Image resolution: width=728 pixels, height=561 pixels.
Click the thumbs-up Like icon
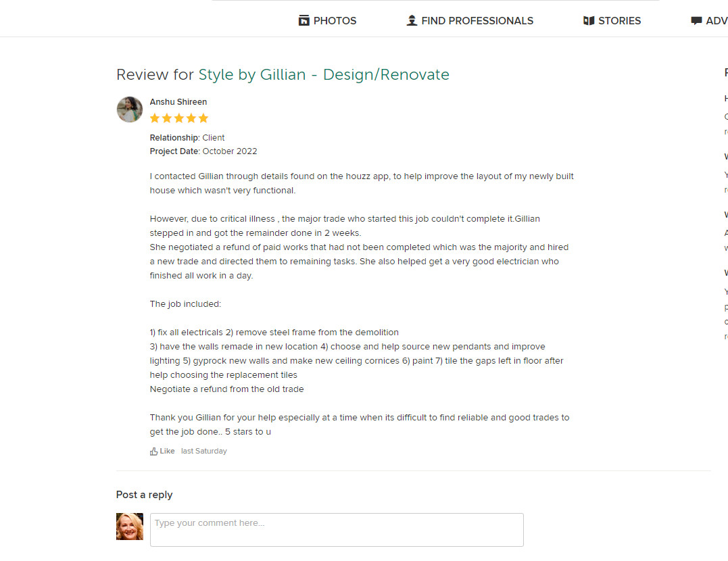(153, 452)
